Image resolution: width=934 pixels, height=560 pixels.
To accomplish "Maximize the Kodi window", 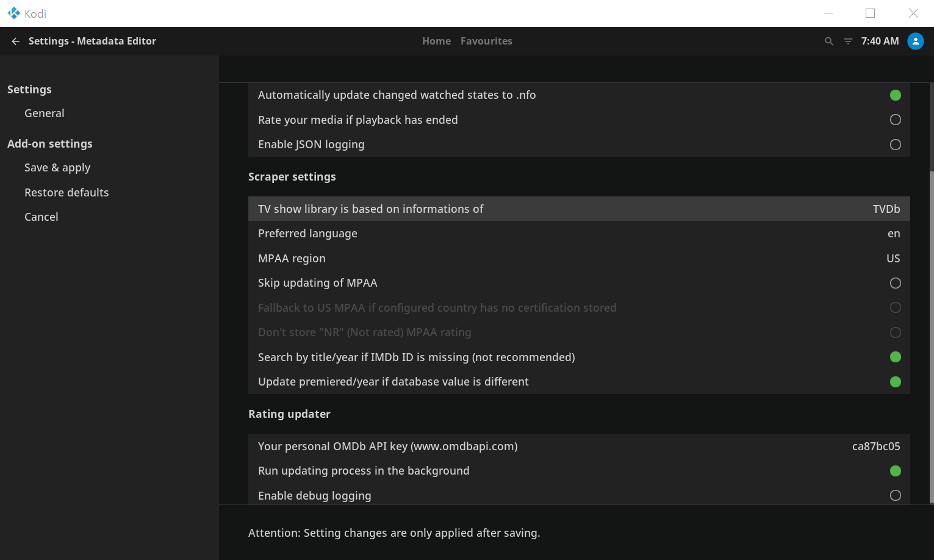I will point(870,13).
